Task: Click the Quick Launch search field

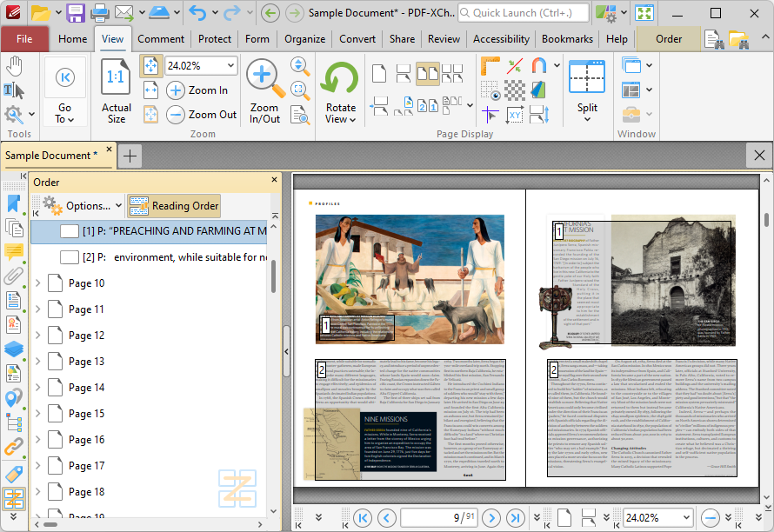Action: (524, 13)
